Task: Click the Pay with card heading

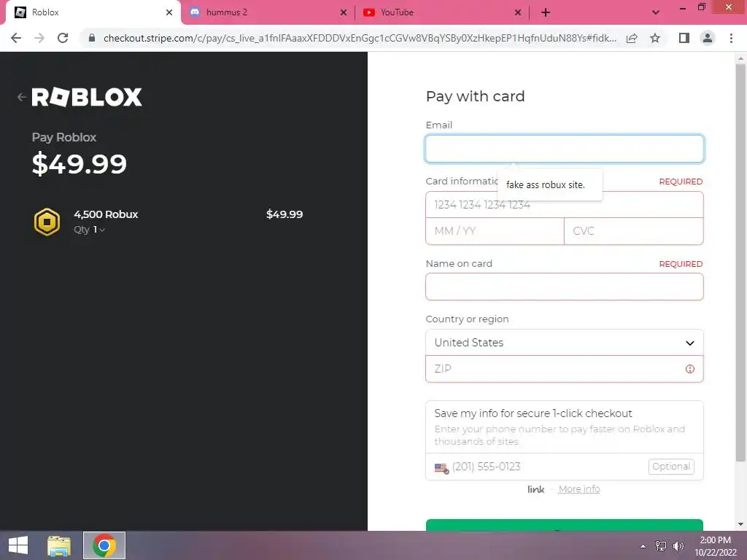Action: point(475,97)
